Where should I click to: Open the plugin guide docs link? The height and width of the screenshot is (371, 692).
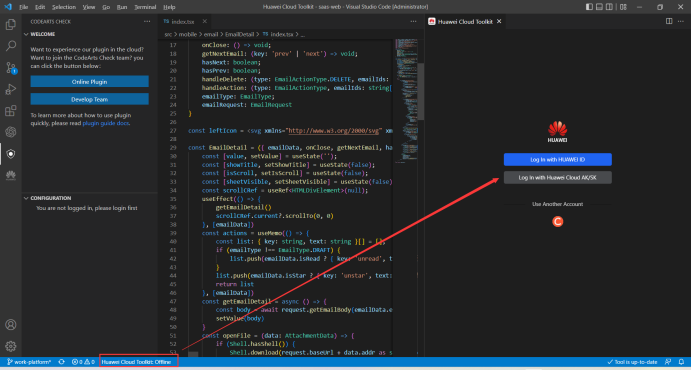point(106,124)
